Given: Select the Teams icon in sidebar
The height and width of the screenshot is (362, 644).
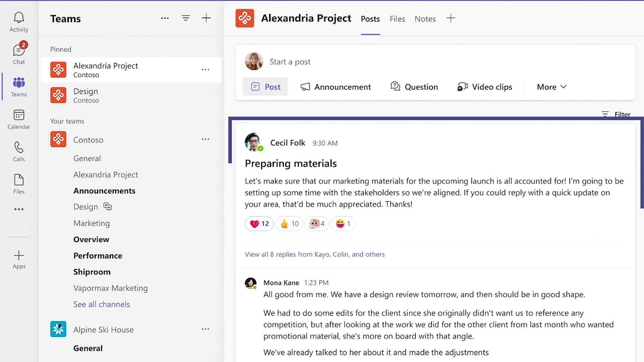Looking at the screenshot, I should (x=18, y=86).
